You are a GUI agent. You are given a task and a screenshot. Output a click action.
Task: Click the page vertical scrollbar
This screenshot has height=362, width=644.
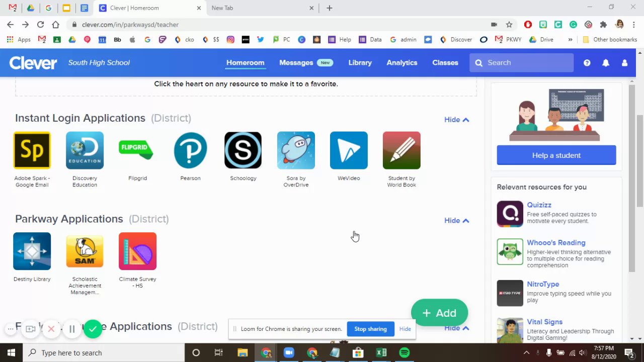[639, 161]
